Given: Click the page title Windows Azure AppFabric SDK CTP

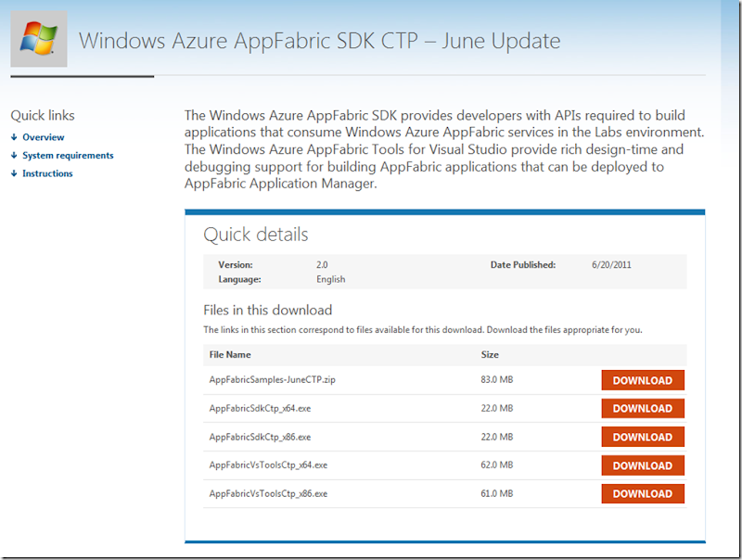Looking at the screenshot, I should coord(319,41).
